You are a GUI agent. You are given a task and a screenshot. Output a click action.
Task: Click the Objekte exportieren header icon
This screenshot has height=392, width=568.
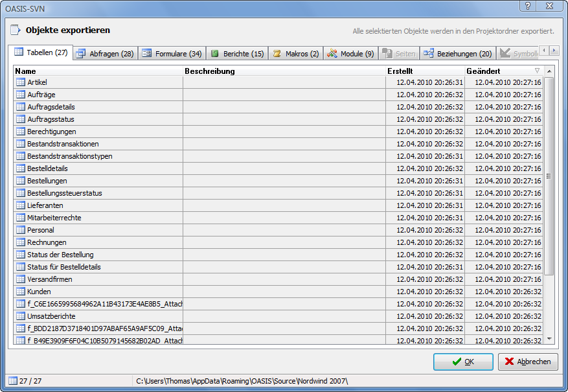click(15, 30)
